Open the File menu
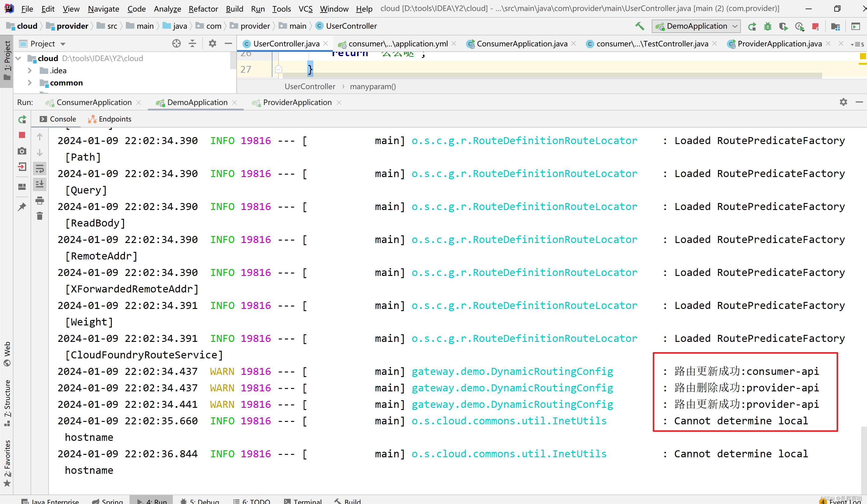867x504 pixels. 27,9
